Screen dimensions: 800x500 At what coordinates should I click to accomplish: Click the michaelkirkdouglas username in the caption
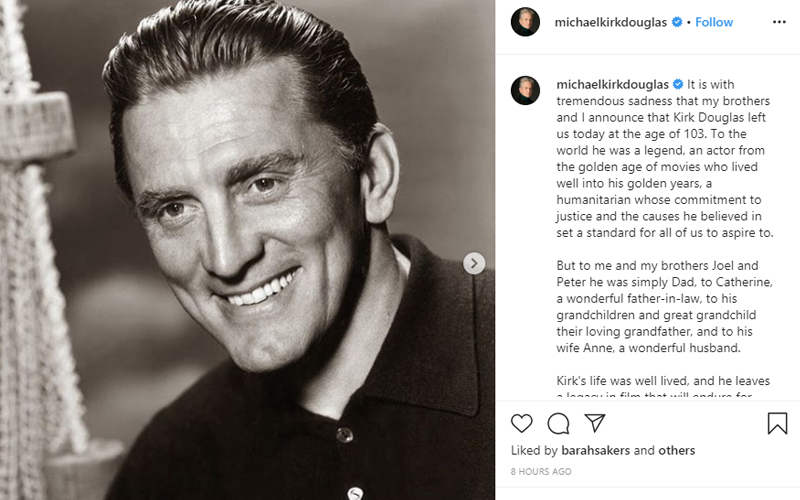(x=611, y=85)
